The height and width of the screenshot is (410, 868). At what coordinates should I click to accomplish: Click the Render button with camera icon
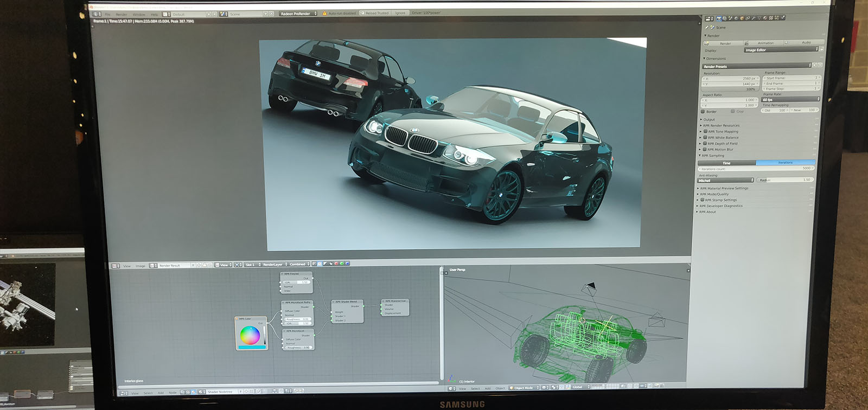(722, 43)
